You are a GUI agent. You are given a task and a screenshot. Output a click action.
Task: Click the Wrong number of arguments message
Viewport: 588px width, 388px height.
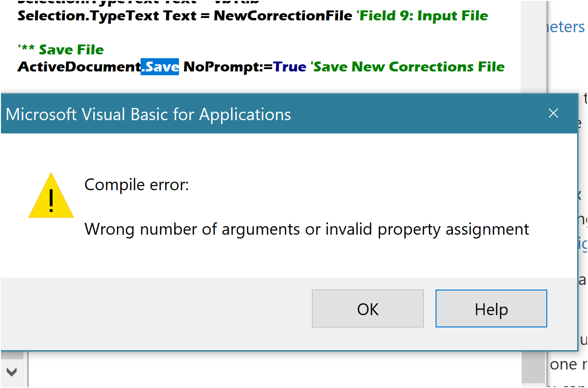tap(307, 229)
